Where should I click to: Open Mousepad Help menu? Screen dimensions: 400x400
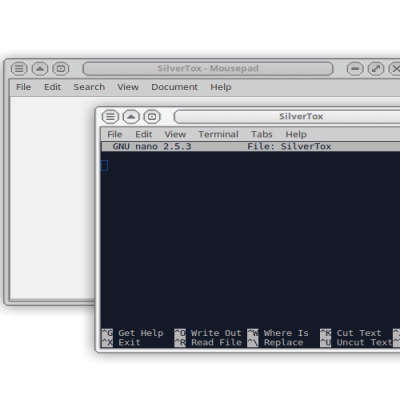click(221, 87)
